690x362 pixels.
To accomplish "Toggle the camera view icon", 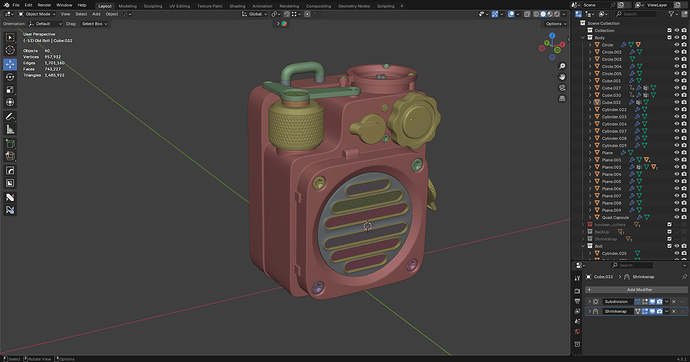I will click(x=562, y=88).
